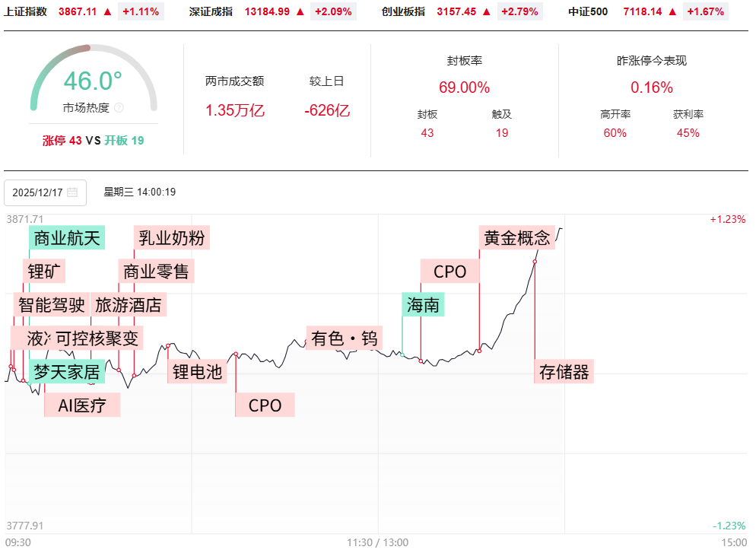This screenshot has height=553, width=756.
Task: Select the 黄金概念 event label
Action: tap(516, 238)
